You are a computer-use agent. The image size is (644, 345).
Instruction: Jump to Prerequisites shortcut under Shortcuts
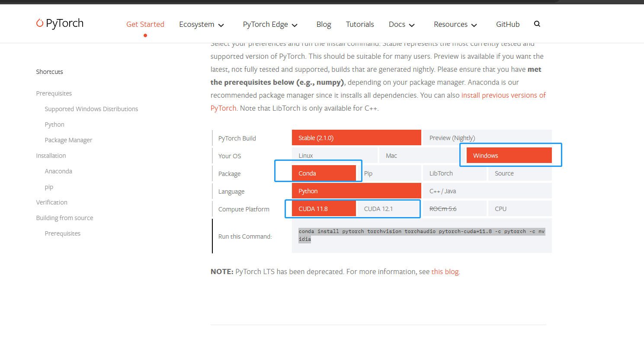pyautogui.click(x=54, y=93)
